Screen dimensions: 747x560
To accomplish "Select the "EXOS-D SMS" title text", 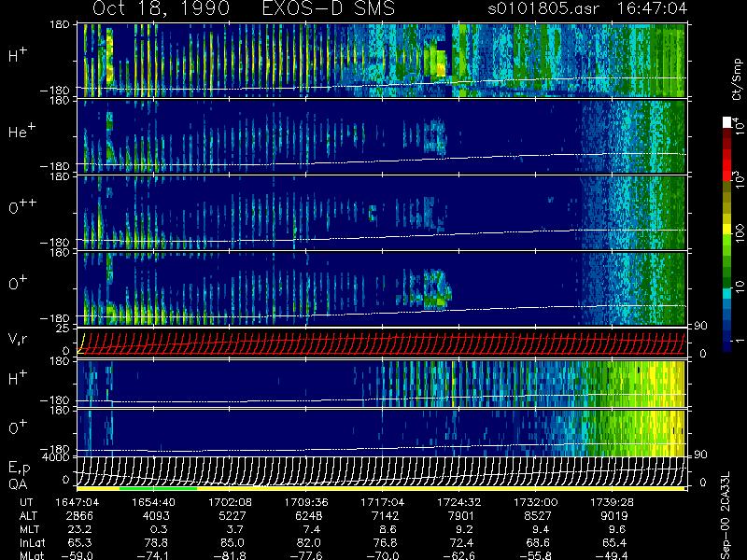I will pyautogui.click(x=329, y=8).
